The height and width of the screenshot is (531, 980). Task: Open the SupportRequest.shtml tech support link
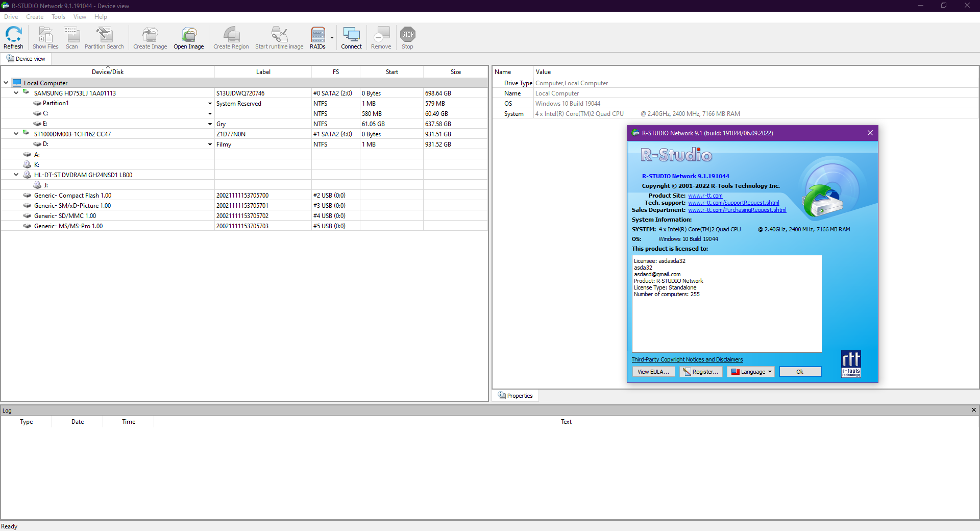[733, 203]
